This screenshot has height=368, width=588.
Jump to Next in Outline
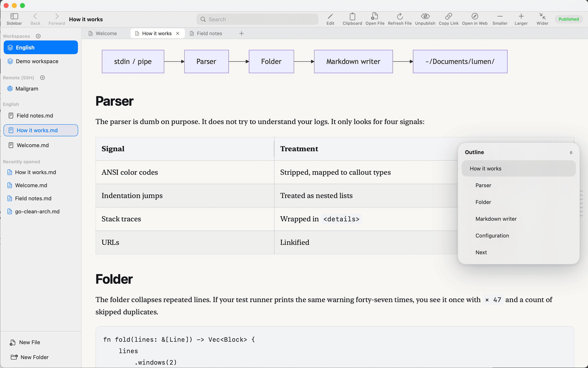coord(519,252)
